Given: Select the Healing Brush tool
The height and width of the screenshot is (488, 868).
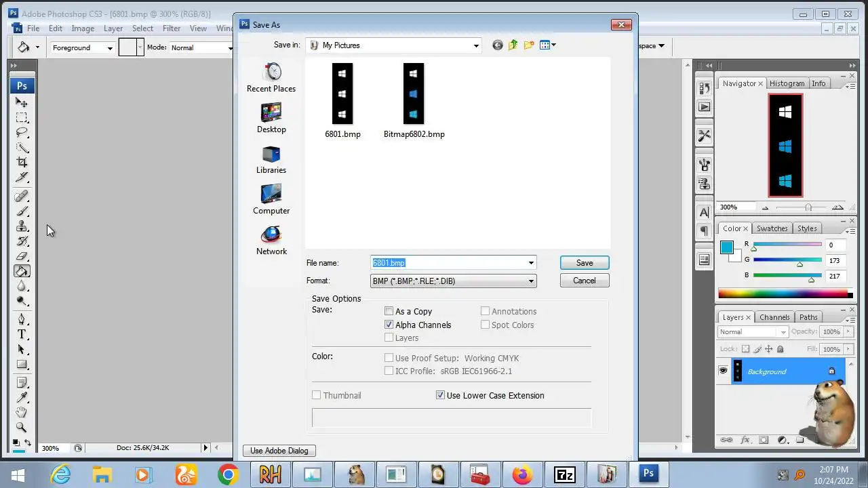Looking at the screenshot, I should [x=22, y=196].
